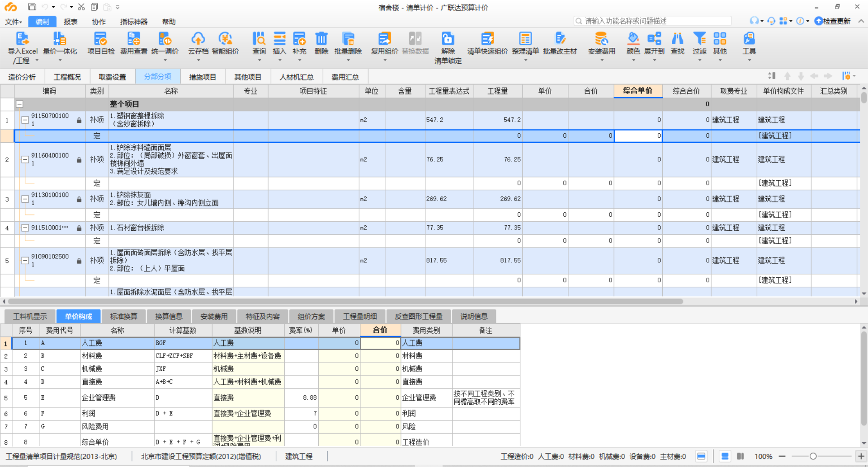Screen dimensions: 868x467
Task: Open the 特征及内容 bottom tab
Action: click(x=263, y=317)
